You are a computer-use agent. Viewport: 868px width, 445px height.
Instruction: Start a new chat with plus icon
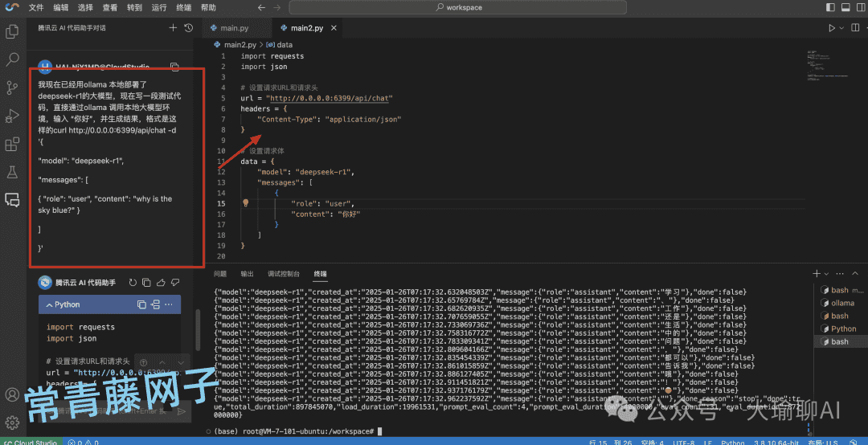pos(173,27)
